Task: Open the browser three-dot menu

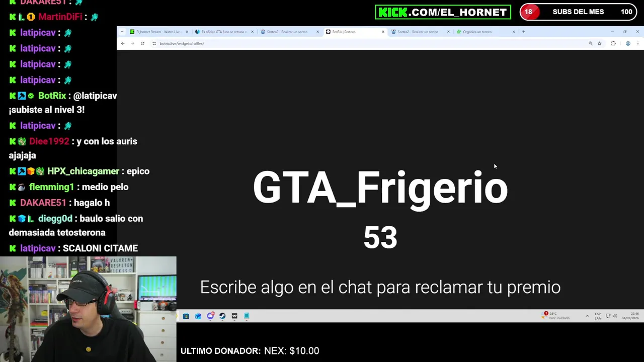Action: [637, 43]
